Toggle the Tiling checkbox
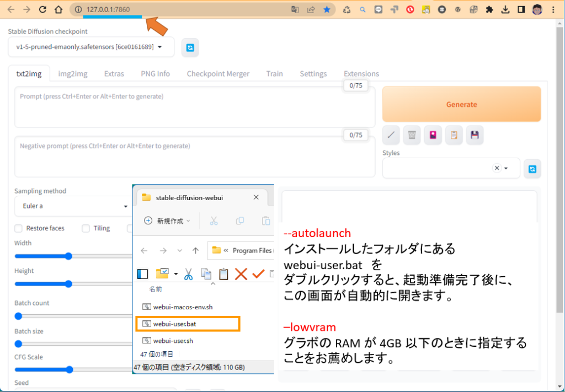The width and height of the screenshot is (565, 392). (86, 228)
